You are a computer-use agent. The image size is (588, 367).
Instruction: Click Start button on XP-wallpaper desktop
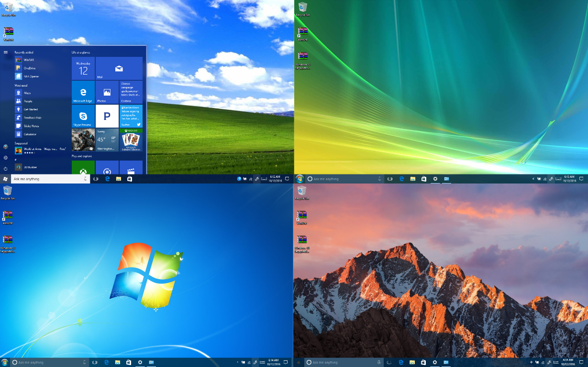[x=5, y=179]
